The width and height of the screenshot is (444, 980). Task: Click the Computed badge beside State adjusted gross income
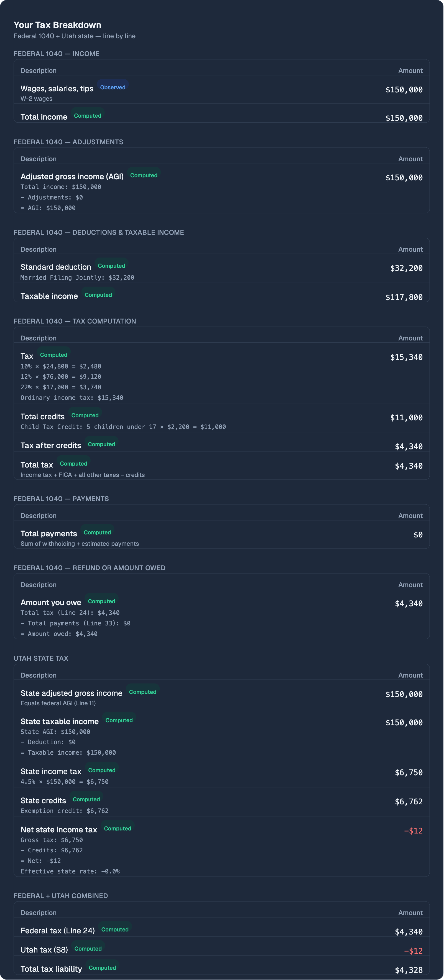coord(142,692)
